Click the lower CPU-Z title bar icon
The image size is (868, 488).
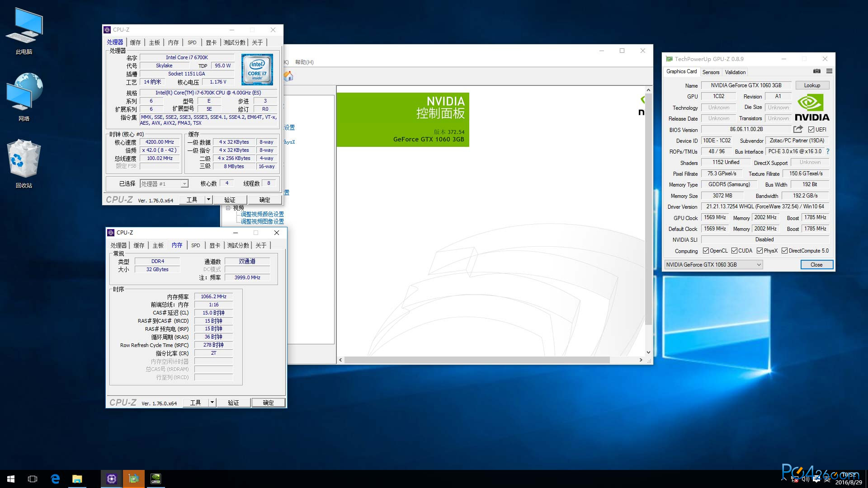tap(111, 233)
